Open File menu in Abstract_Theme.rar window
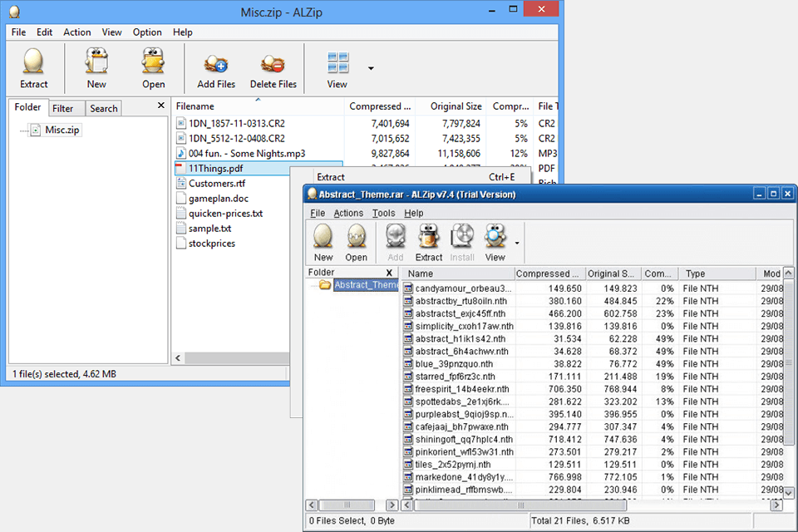The width and height of the screenshot is (798, 532). click(318, 213)
